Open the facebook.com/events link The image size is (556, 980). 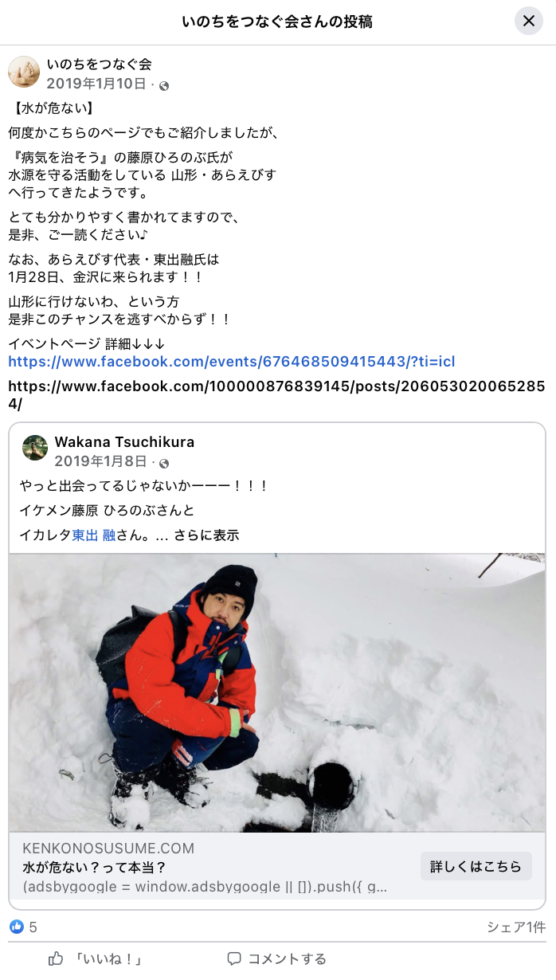tap(232, 362)
